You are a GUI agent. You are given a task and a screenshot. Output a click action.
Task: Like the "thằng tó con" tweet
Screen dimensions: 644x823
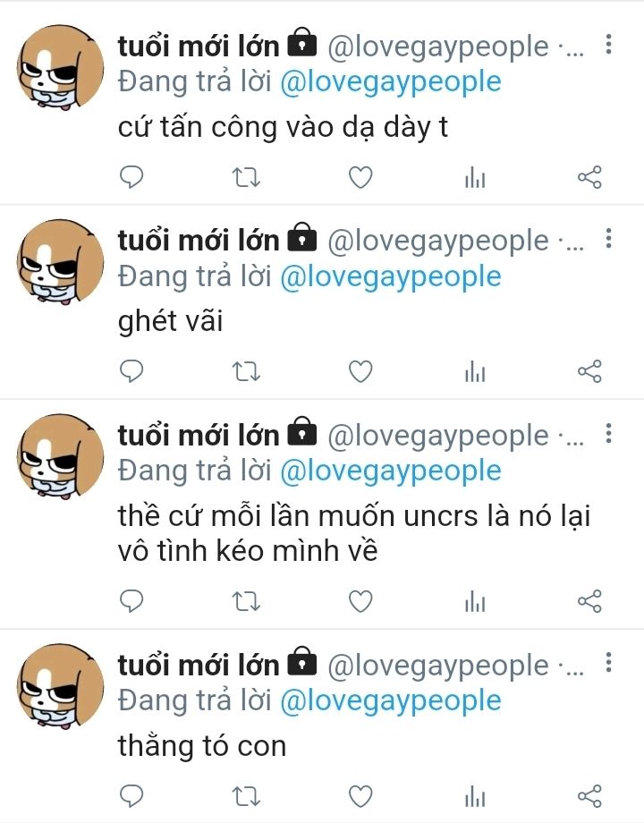click(360, 796)
